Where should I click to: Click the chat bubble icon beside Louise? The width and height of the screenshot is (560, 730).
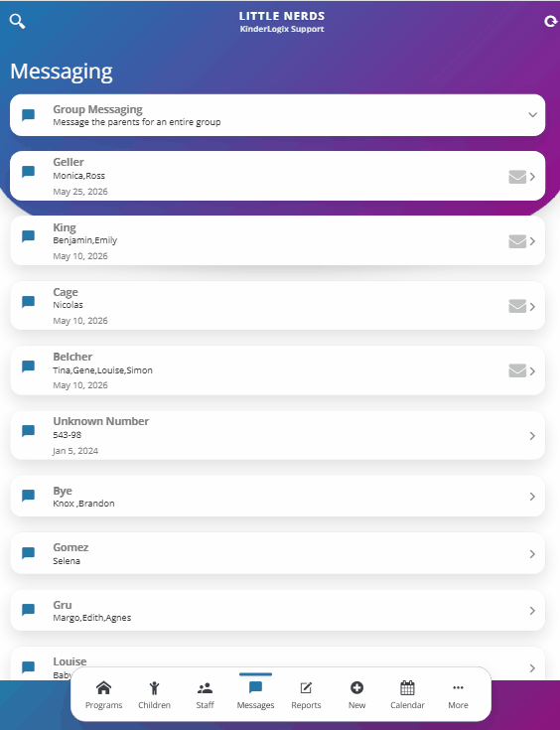point(29,667)
